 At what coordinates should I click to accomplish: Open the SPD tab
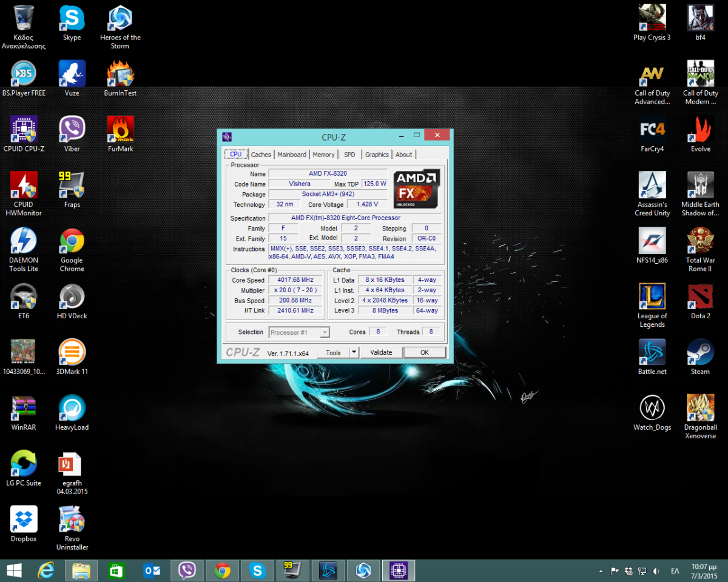(349, 155)
